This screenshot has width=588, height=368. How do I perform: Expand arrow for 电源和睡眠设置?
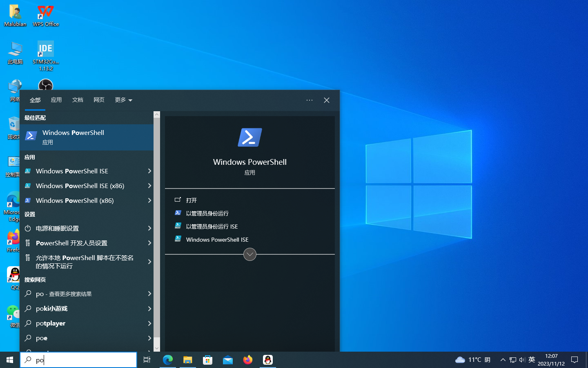(149, 228)
